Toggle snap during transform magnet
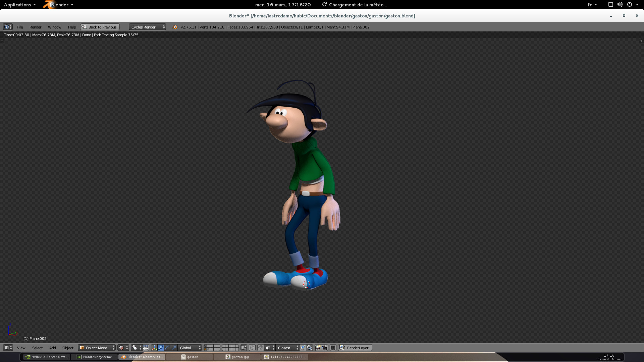The image size is (644, 362). click(x=260, y=348)
